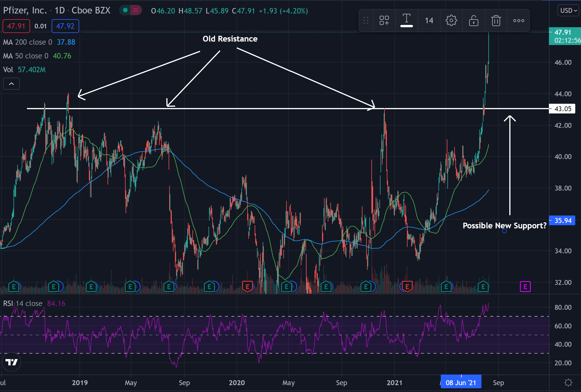Open the red earnings marker near 2020

coord(247,287)
